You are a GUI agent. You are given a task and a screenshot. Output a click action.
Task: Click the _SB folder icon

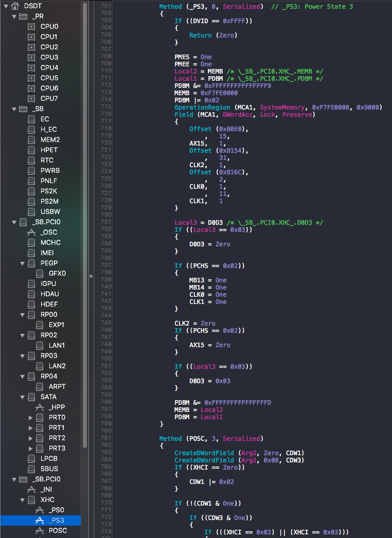click(x=23, y=109)
